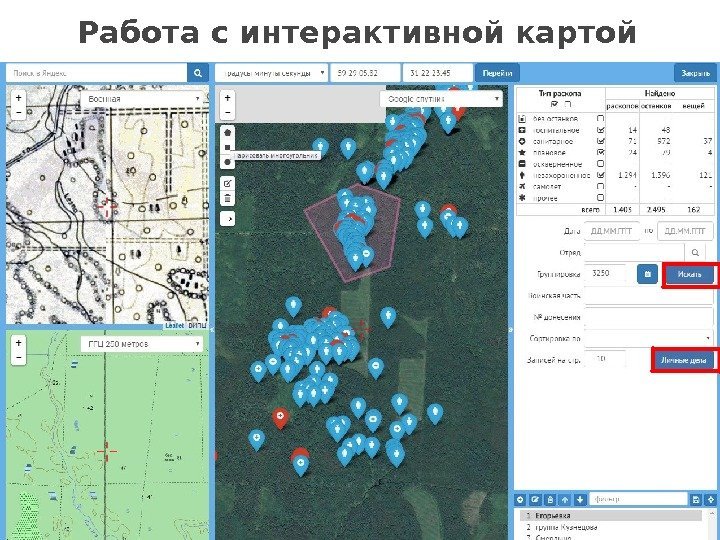Toggle the без останков checkbox
Viewport: 720px width, 540px height.
click(x=600, y=118)
